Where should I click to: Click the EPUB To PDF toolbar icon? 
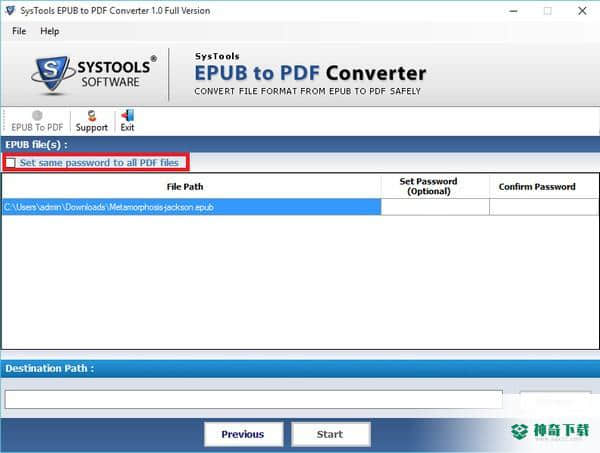click(x=37, y=121)
